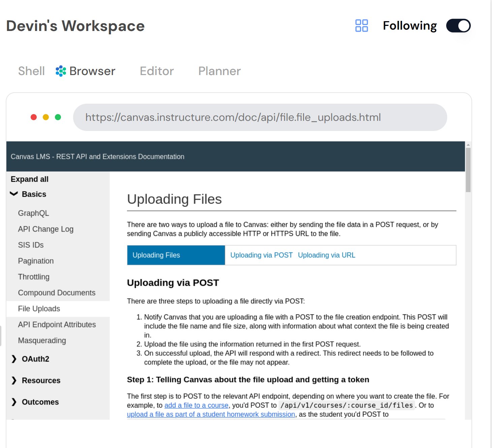
Task: Click the Uploading Files blue tab
Action: pyautogui.click(x=176, y=255)
